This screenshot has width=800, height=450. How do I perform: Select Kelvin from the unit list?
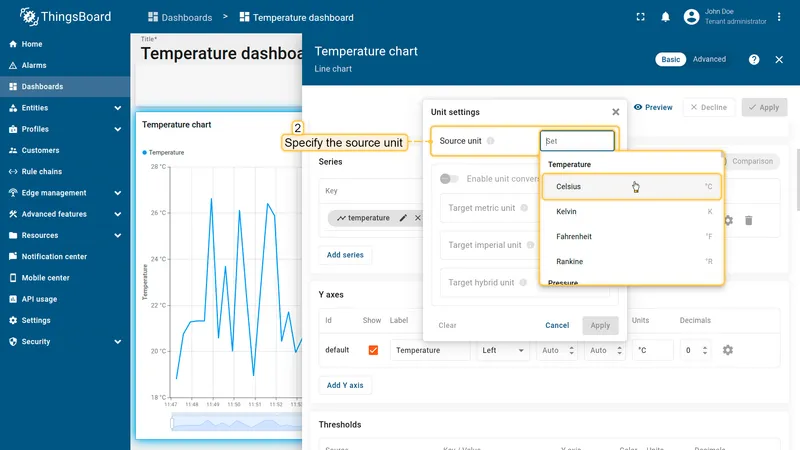tap(632, 211)
